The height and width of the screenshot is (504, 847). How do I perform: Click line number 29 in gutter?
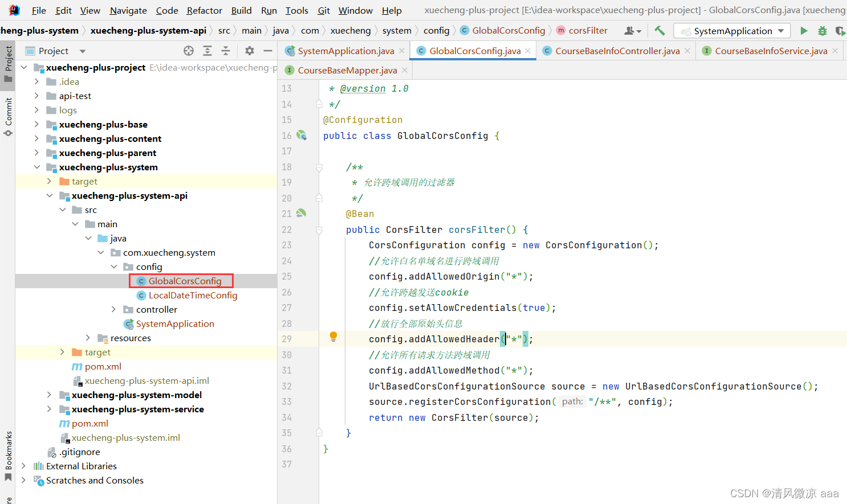click(287, 339)
